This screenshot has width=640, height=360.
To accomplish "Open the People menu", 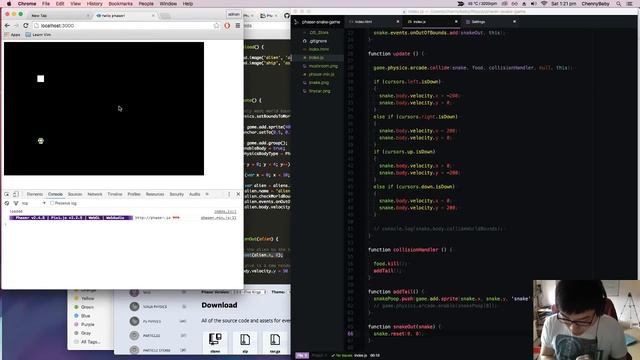I will pyautogui.click(x=146, y=4).
